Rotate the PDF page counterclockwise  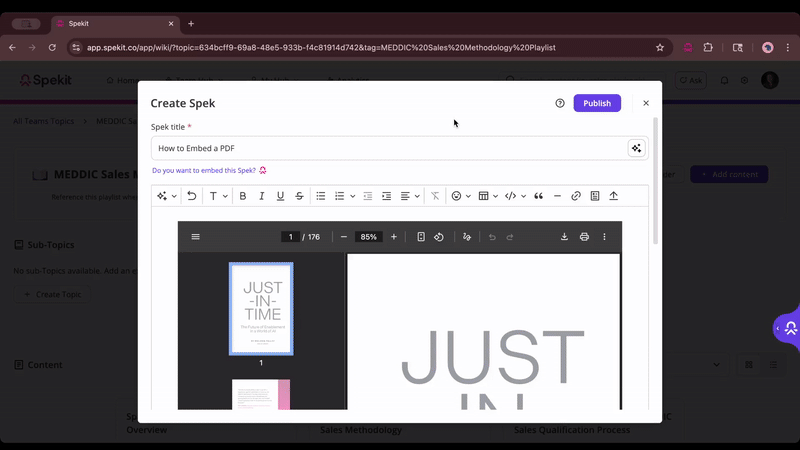pos(439,237)
